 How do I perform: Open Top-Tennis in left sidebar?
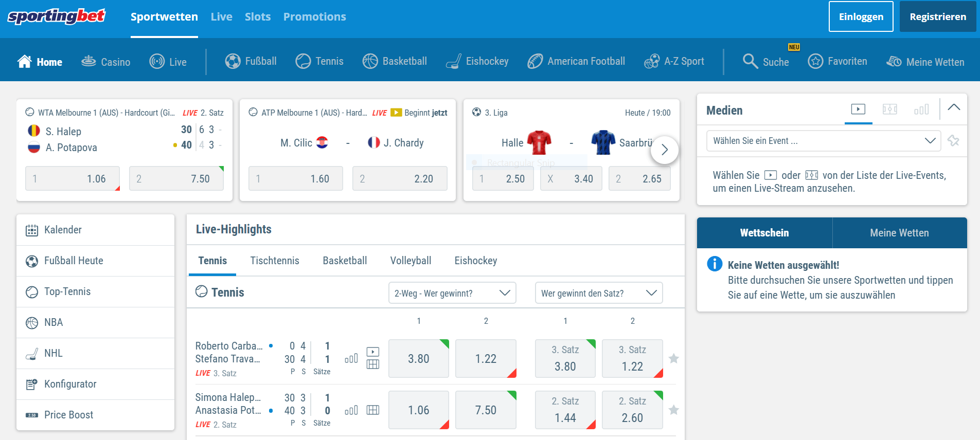pos(96,291)
